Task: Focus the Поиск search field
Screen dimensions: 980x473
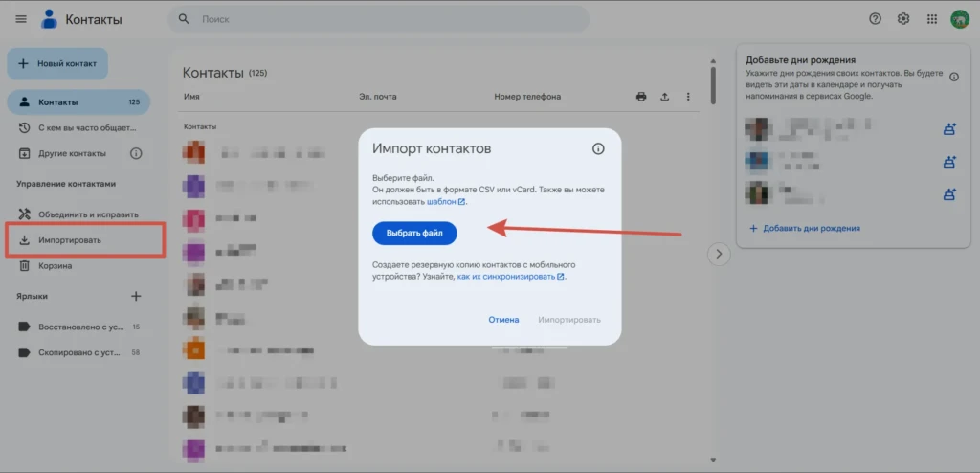Action: tap(378, 19)
